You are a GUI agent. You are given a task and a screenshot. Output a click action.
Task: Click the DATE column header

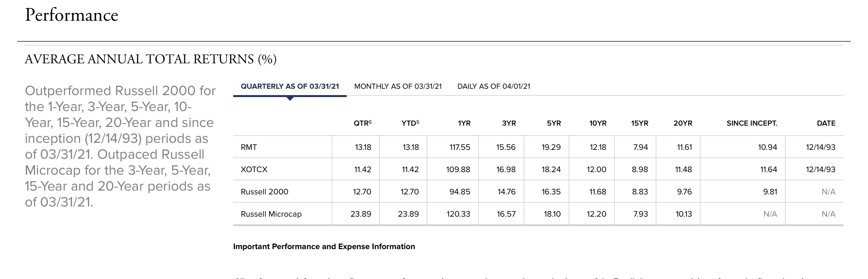(826, 123)
